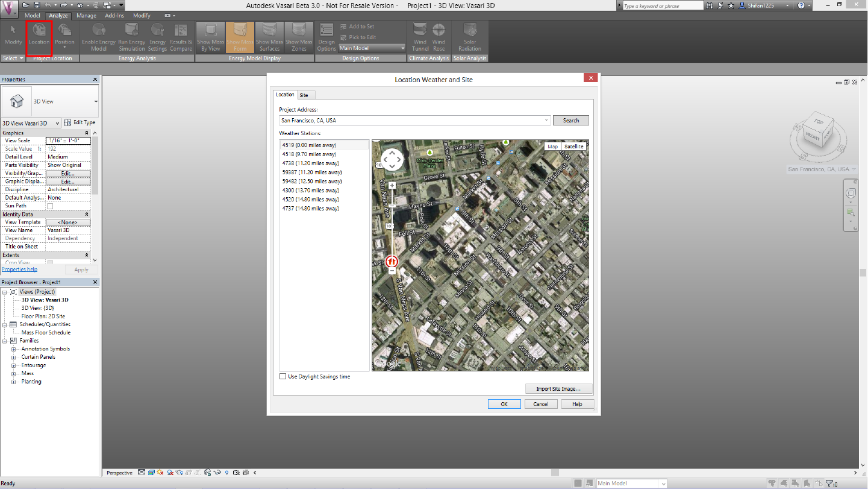Click the red project location pin on map

(x=392, y=261)
